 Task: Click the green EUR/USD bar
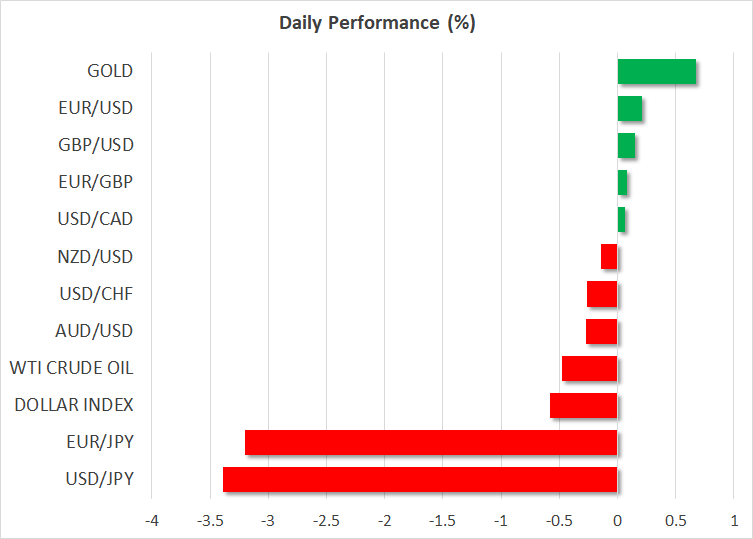pyautogui.click(x=629, y=108)
